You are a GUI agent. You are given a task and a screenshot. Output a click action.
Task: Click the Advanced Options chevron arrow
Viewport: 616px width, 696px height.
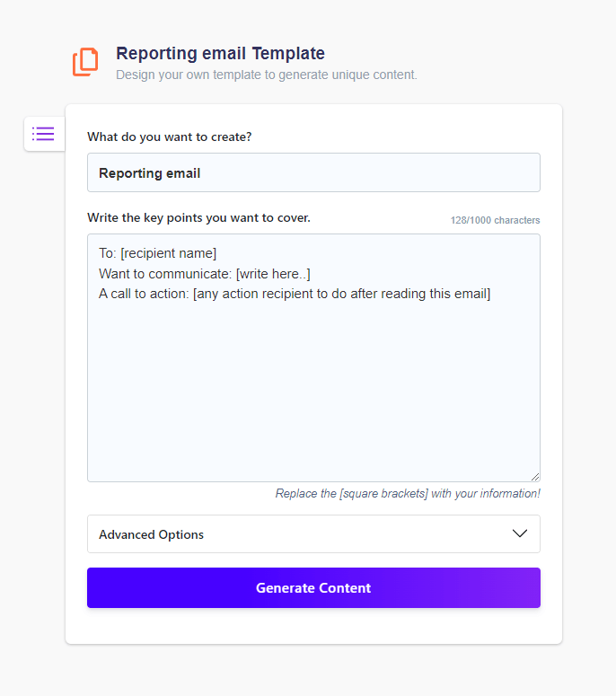pos(520,533)
